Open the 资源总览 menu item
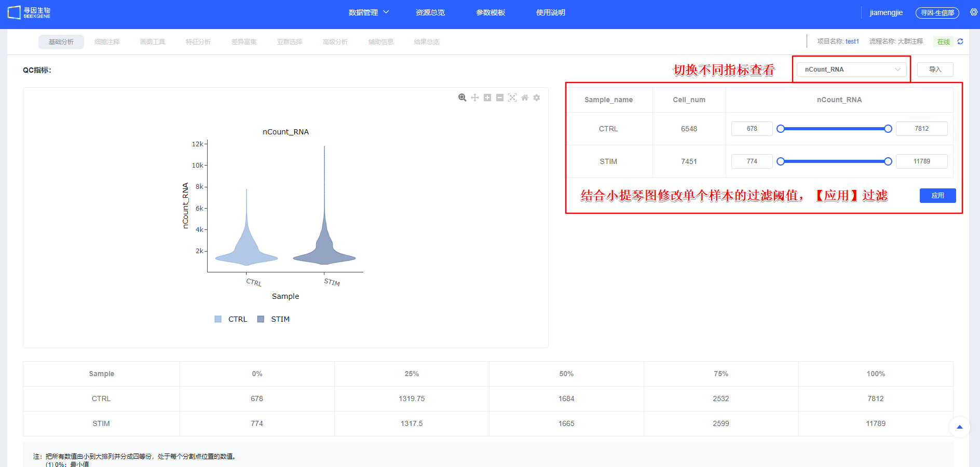980x467 pixels. [430, 12]
